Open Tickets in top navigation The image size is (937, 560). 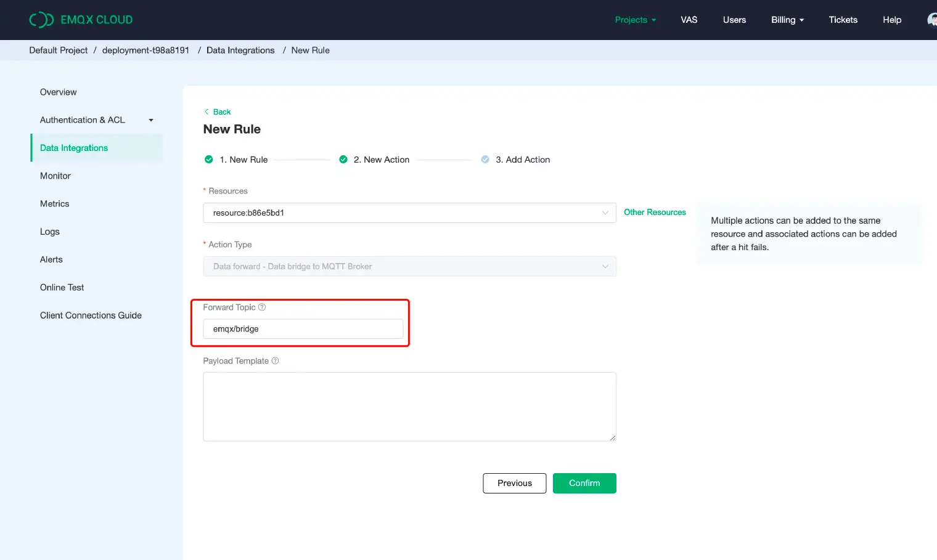843,20
